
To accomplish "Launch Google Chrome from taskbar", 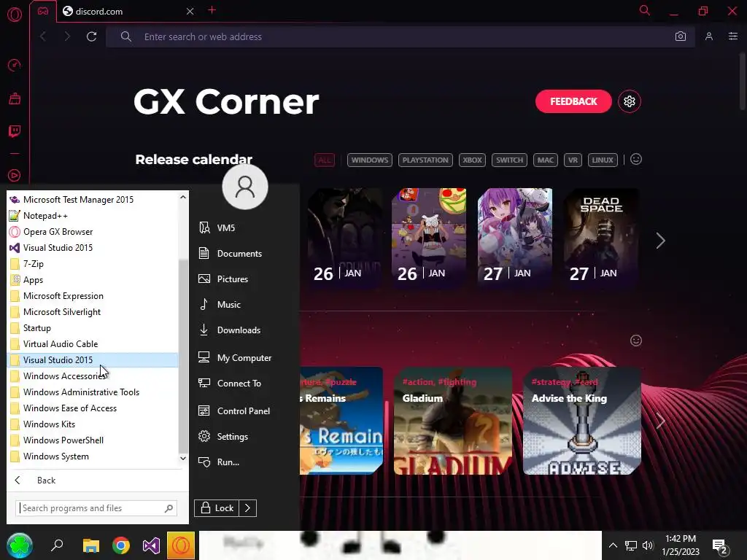I will click(121, 545).
